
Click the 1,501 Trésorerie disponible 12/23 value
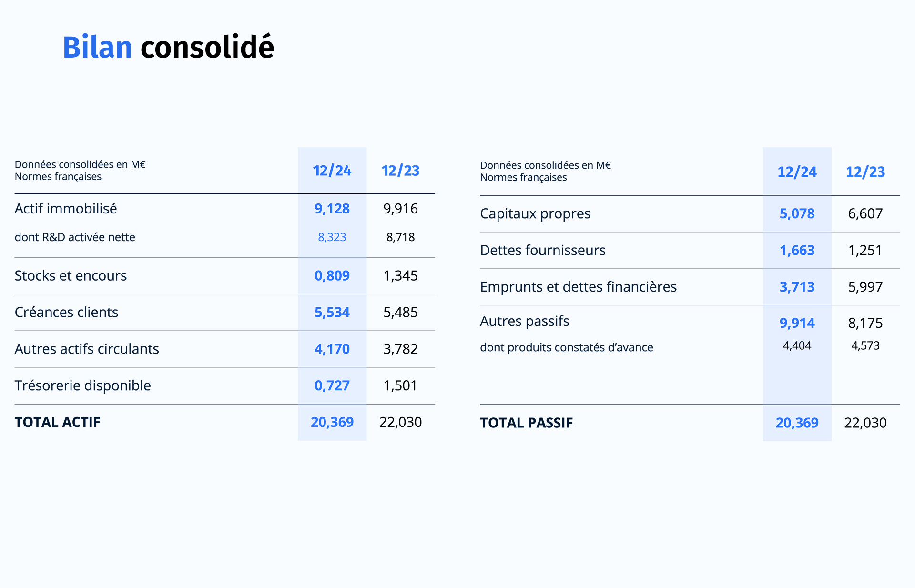point(400,385)
